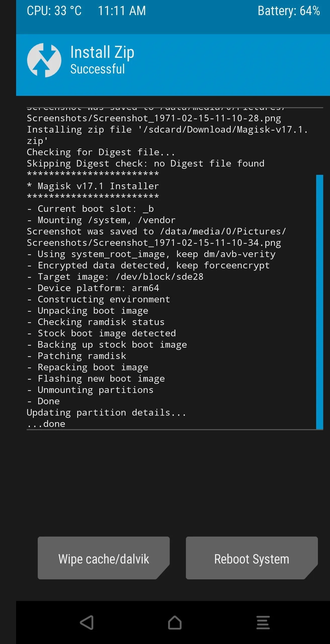330x644 pixels.
Task: Tap the Successful status text
Action: [x=98, y=69]
